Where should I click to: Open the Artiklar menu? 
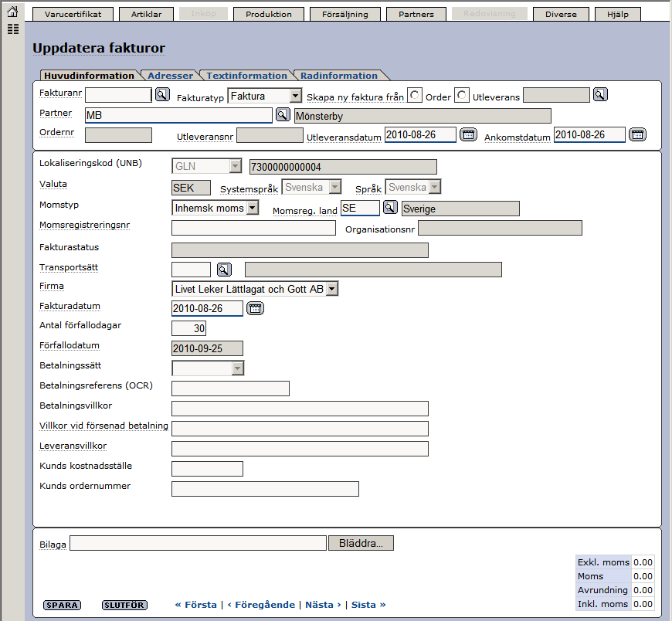(x=146, y=14)
